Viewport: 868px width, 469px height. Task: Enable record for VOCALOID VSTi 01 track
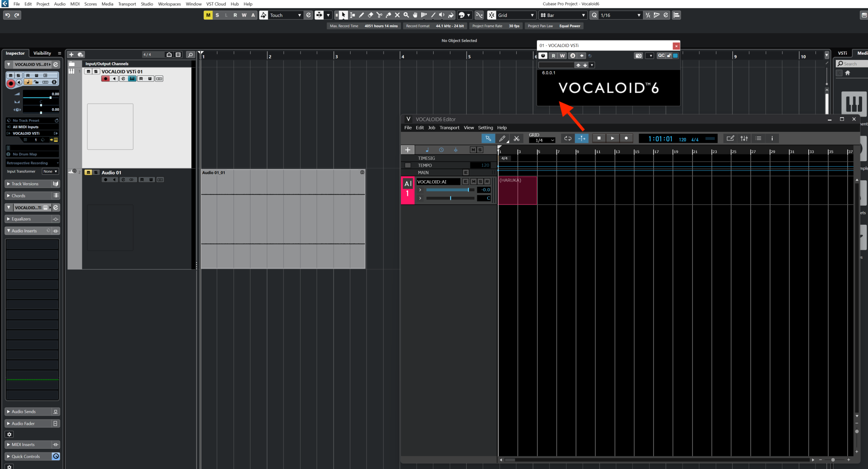click(106, 78)
